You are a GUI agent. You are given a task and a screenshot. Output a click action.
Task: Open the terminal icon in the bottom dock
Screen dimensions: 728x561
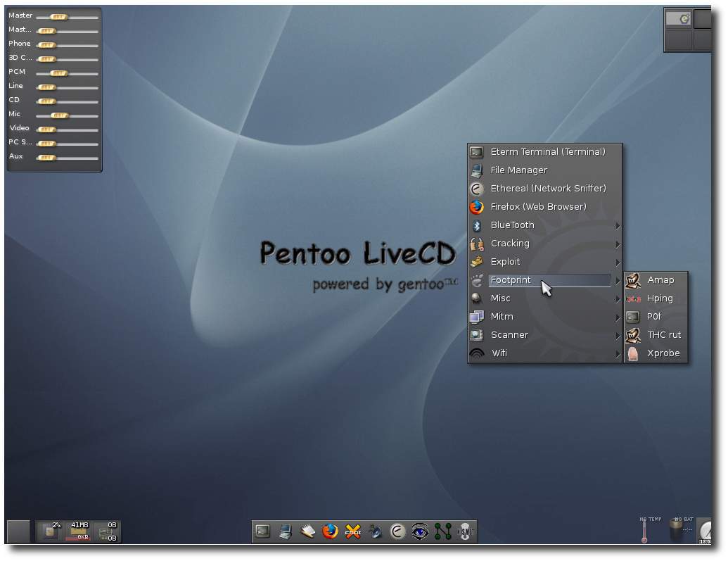263,531
